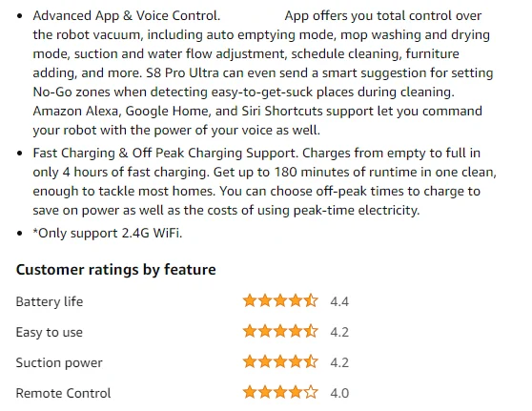Image resolution: width=532 pixels, height=411 pixels.
Task: Click the 4.0 rating for Remote Control
Action: point(339,393)
